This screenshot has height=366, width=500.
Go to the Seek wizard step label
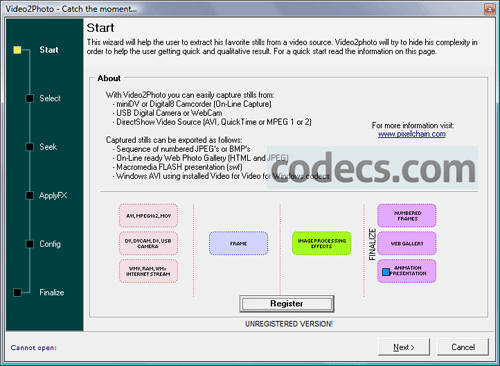click(x=48, y=147)
